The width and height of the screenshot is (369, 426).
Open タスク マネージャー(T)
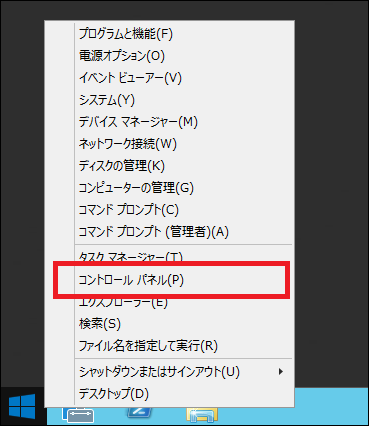point(170,257)
